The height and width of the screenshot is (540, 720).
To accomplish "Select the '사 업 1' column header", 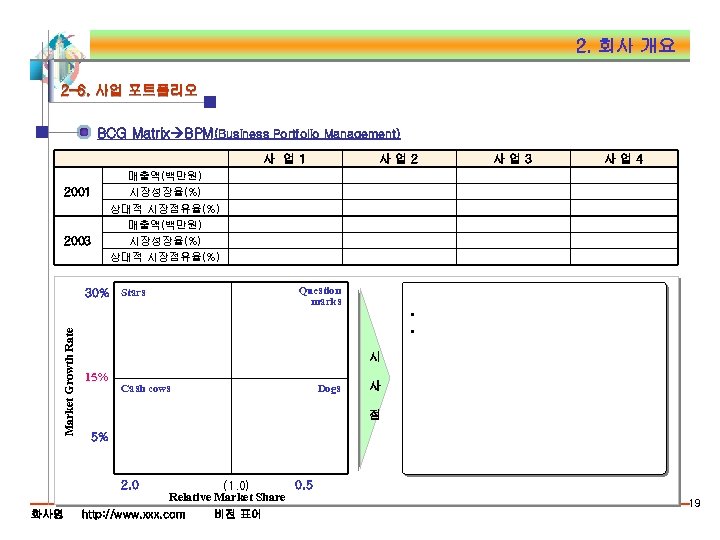I will click(x=285, y=159).
